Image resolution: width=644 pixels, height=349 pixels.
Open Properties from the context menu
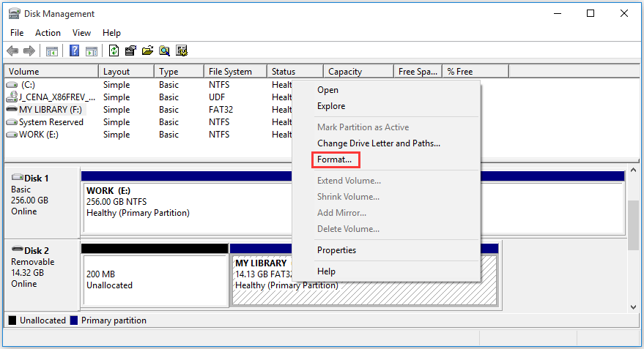point(386,250)
